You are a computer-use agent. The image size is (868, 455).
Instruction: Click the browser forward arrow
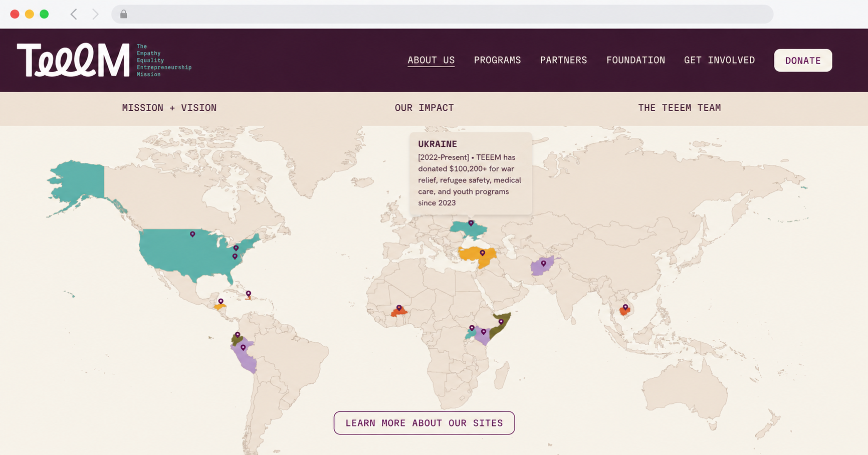pyautogui.click(x=95, y=14)
